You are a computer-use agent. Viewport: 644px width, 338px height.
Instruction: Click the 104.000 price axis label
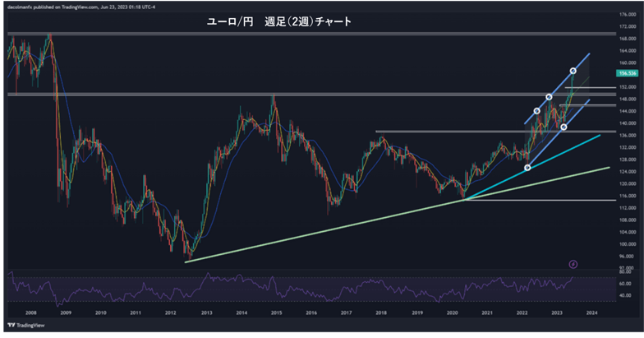click(628, 232)
